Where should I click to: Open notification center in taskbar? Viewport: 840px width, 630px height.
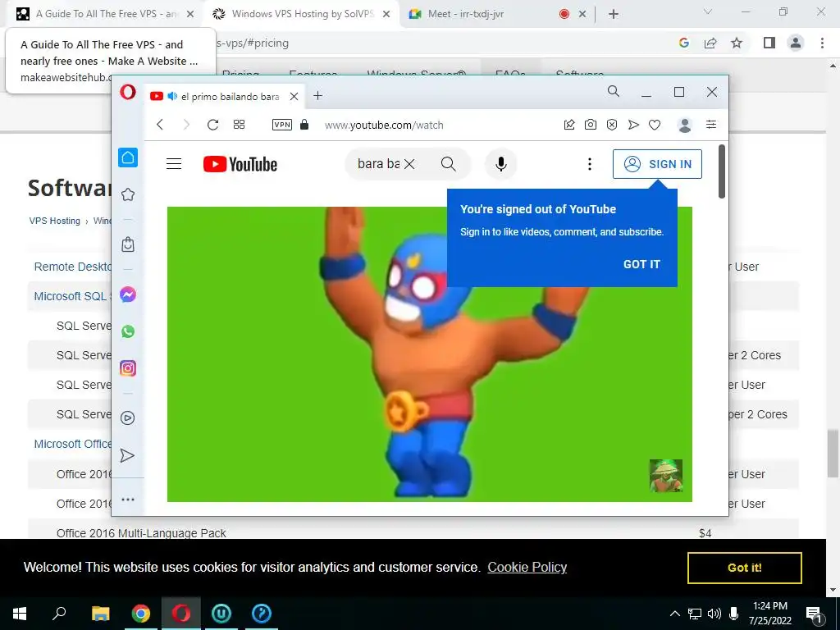815,614
